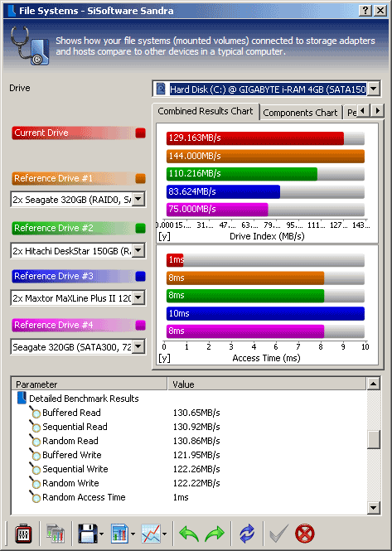Viewport: 392px width, 551px height.
Task: Click the green back arrow
Action: (189, 534)
